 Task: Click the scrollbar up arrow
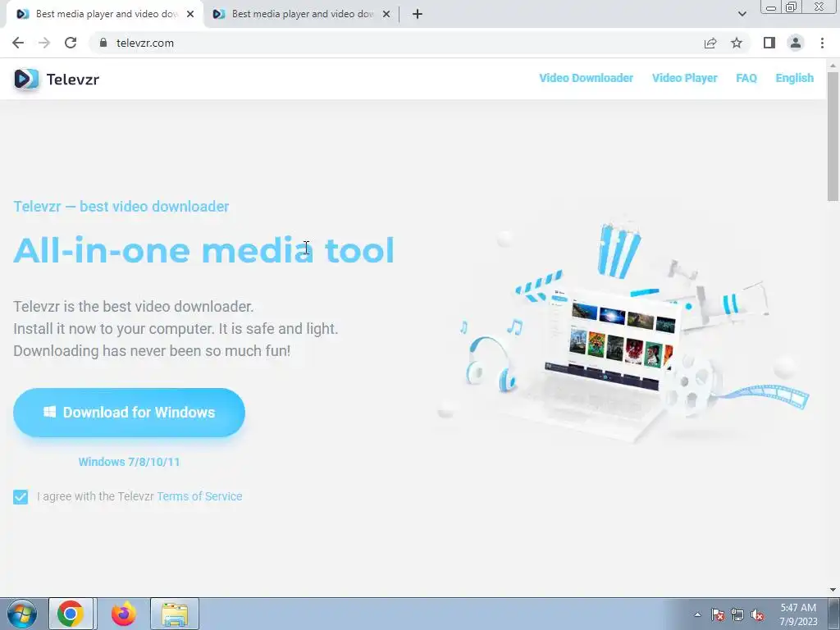pyautogui.click(x=833, y=66)
